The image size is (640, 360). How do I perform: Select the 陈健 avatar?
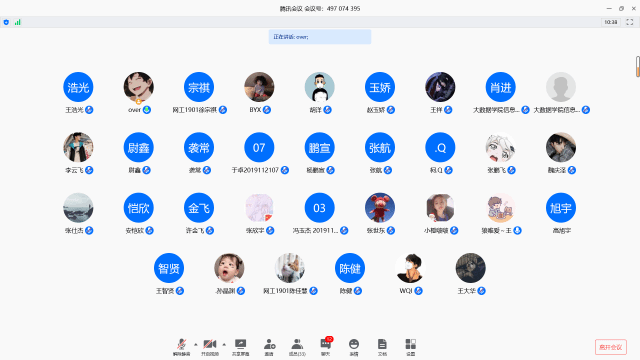pos(350,268)
